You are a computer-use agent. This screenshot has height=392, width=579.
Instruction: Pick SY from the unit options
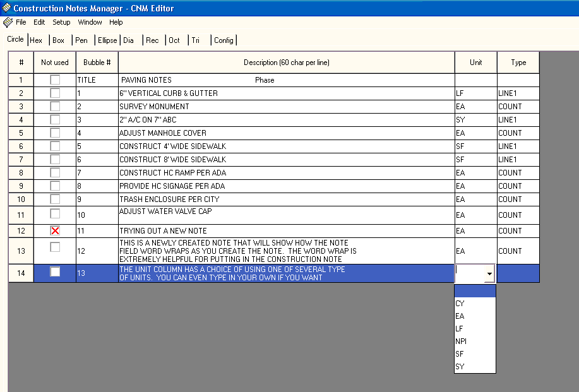coord(460,367)
